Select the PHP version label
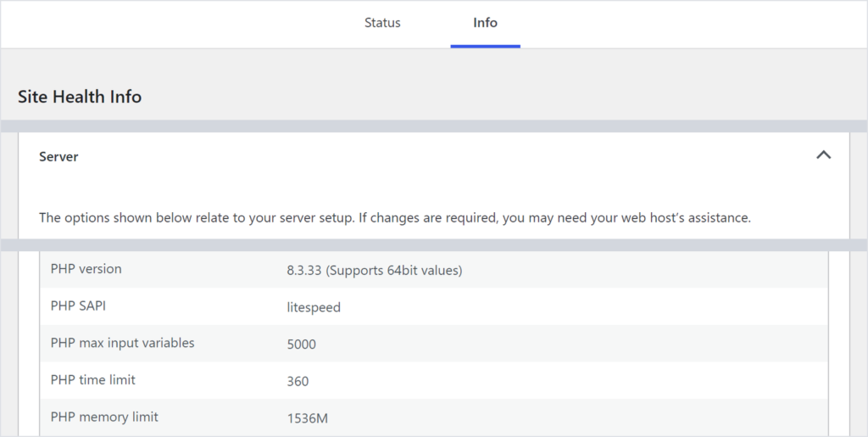The image size is (868, 437). [x=86, y=269]
